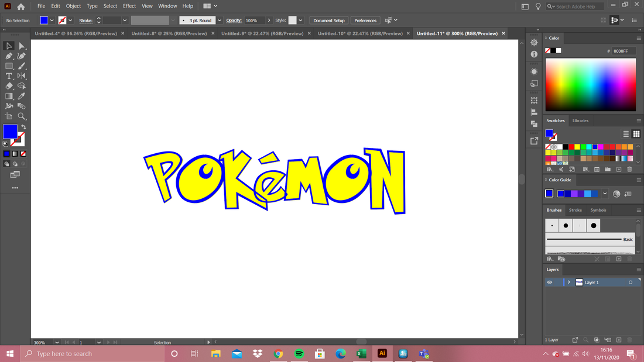
Task: Open the fill color dropdown
Action: (52, 20)
